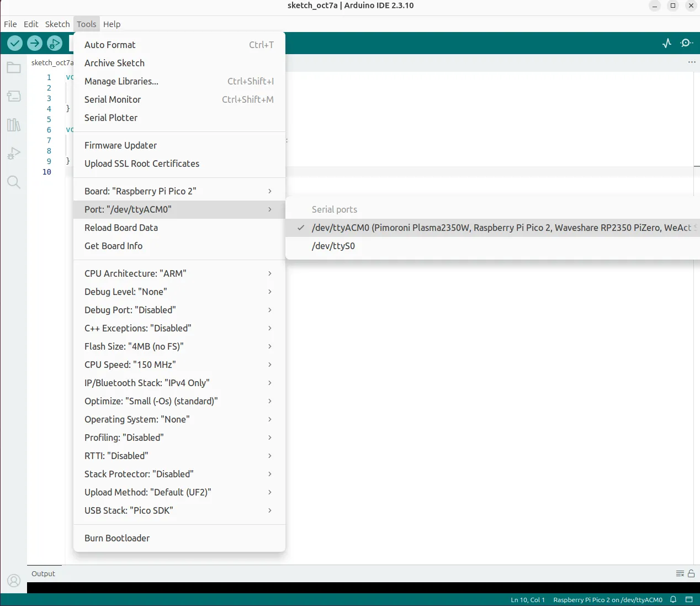Toggle the Output scroll lock icon
The height and width of the screenshot is (606, 700).
[x=691, y=573]
